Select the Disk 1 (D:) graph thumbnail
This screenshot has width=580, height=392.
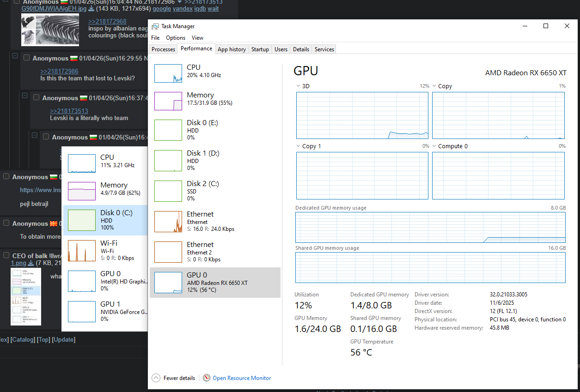click(x=168, y=161)
